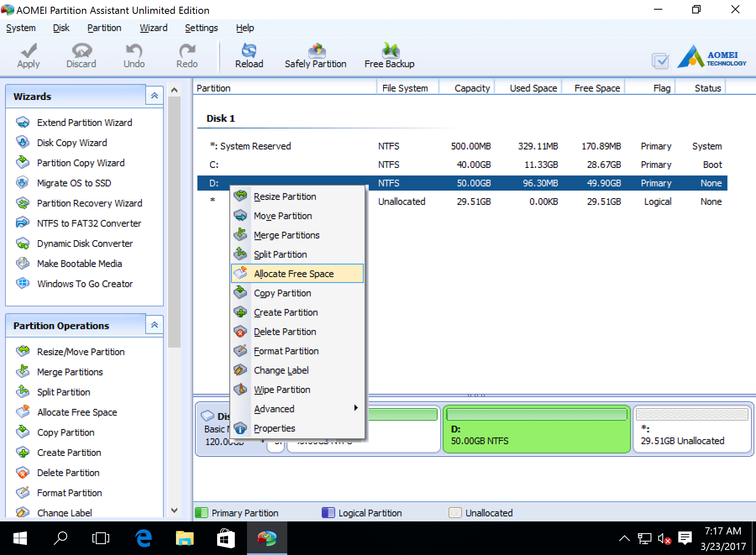Open the Windows Start menu
Viewport: 756px width, 555px height.
pyautogui.click(x=20, y=538)
